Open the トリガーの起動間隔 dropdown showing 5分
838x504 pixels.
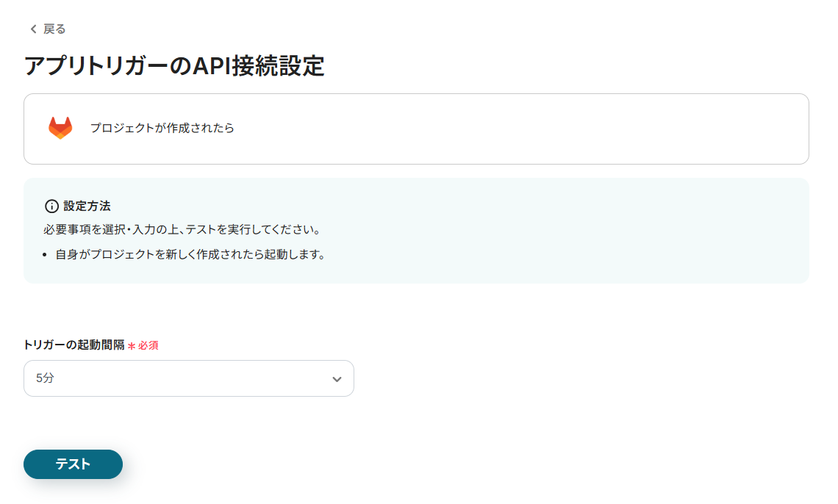(189, 378)
